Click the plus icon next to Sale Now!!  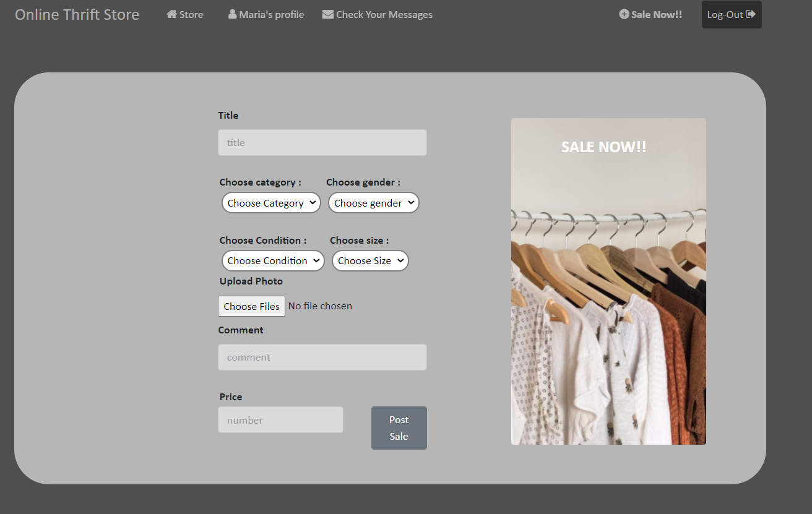[x=623, y=14]
